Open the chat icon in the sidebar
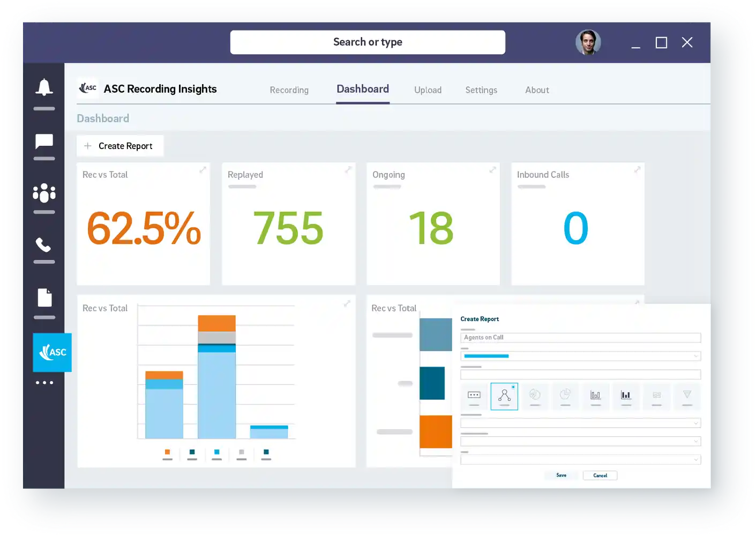The image size is (756, 536). coord(44,142)
